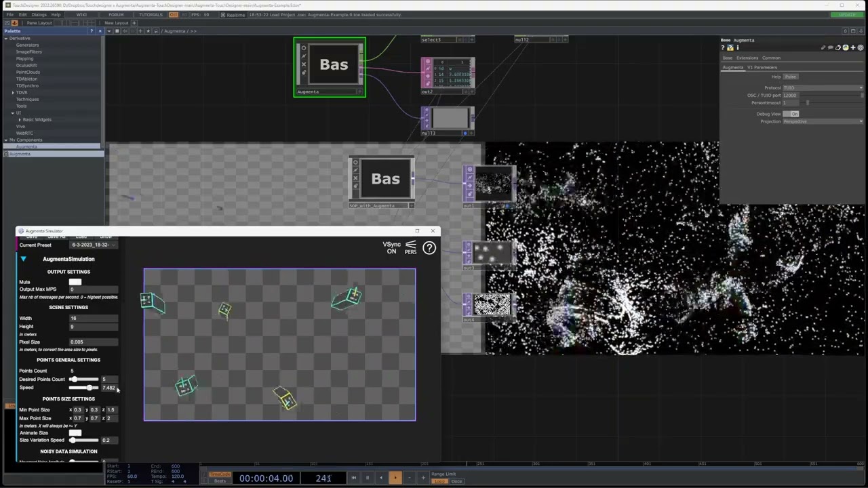Open the Help menu
Image resolution: width=868 pixels, height=488 pixels.
(x=56, y=15)
